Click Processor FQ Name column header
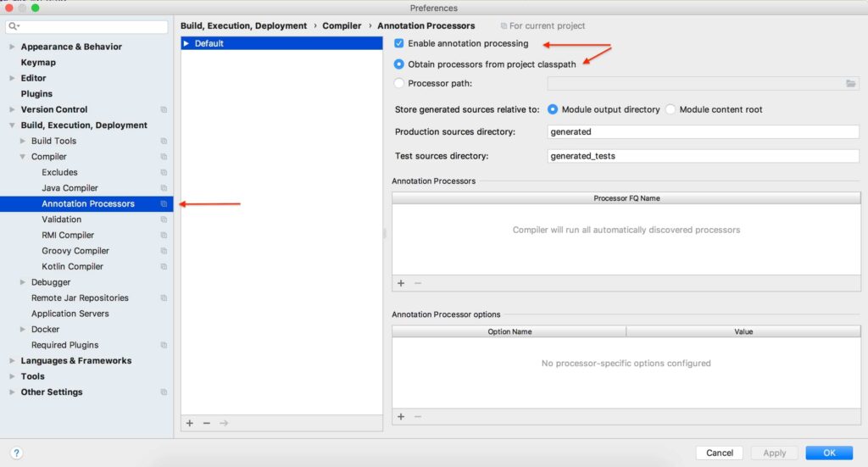This screenshot has height=467, width=868. tap(626, 198)
